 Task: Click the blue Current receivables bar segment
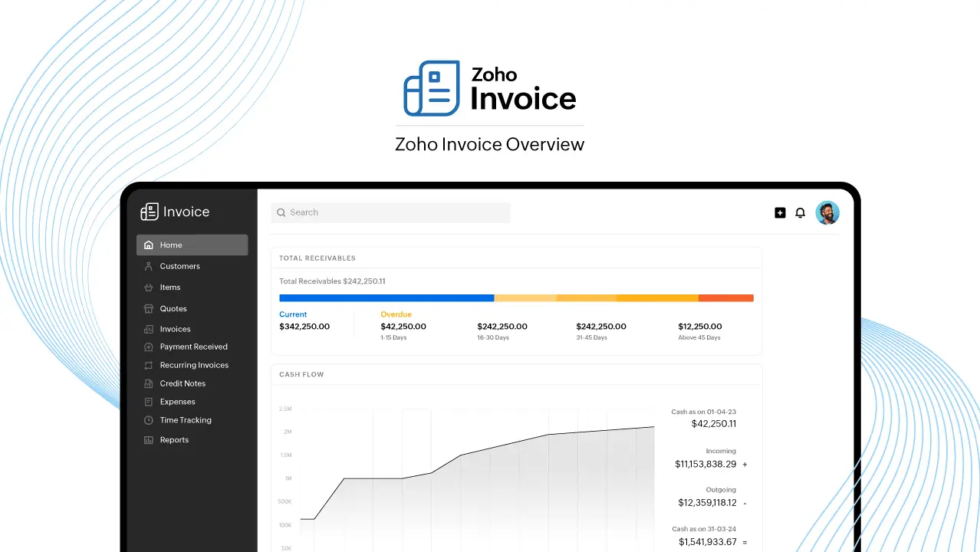(386, 298)
